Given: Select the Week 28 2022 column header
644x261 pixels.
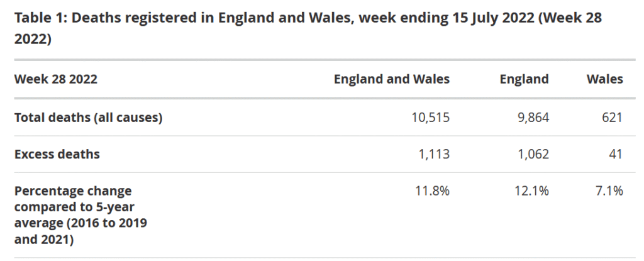Looking at the screenshot, I should pyautogui.click(x=56, y=79).
